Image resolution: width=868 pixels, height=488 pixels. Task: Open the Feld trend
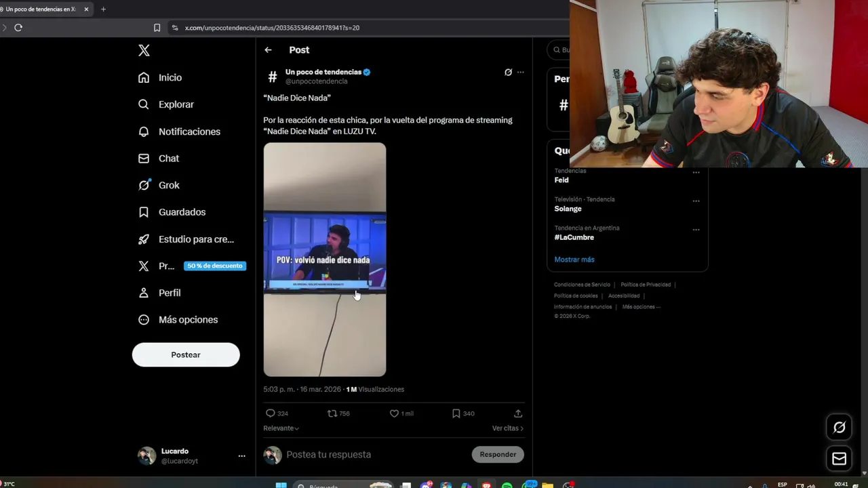point(561,180)
